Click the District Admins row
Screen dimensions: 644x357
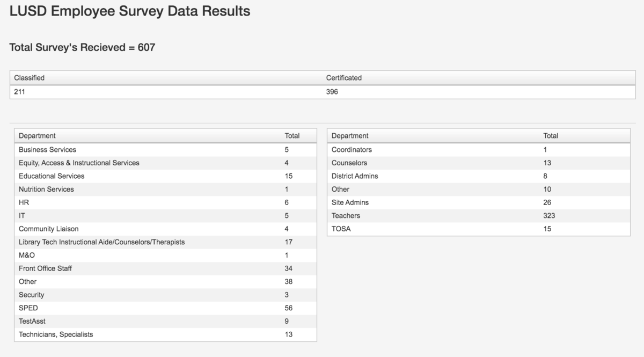(x=479, y=176)
